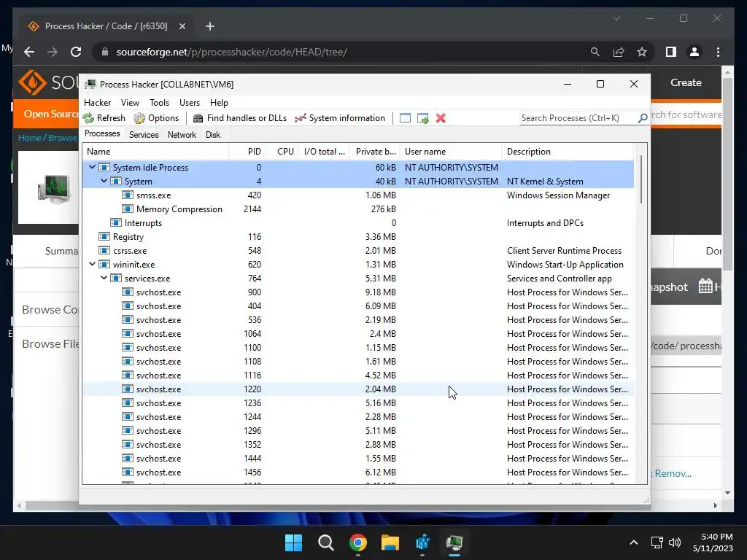Show hidden system tray icons
Viewport: 747px width, 560px height.
(x=634, y=542)
